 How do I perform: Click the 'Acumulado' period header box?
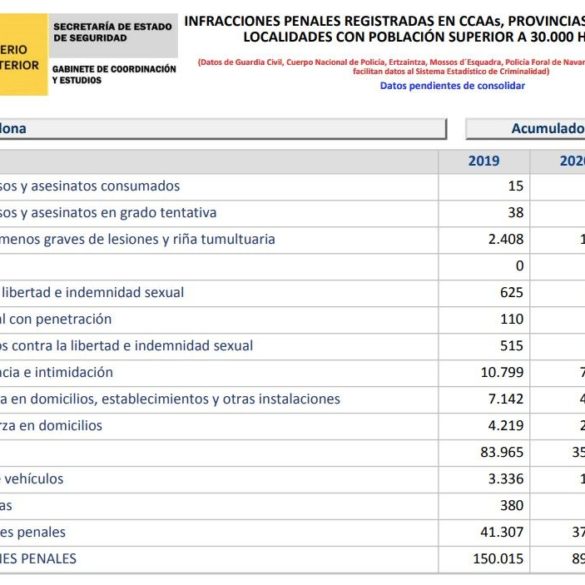[x=525, y=129]
